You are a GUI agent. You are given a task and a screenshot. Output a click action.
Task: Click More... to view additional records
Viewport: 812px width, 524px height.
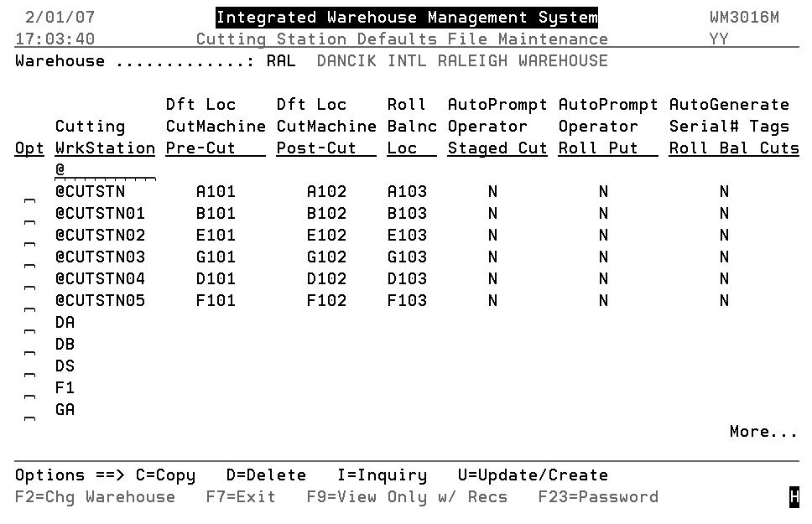(x=763, y=432)
